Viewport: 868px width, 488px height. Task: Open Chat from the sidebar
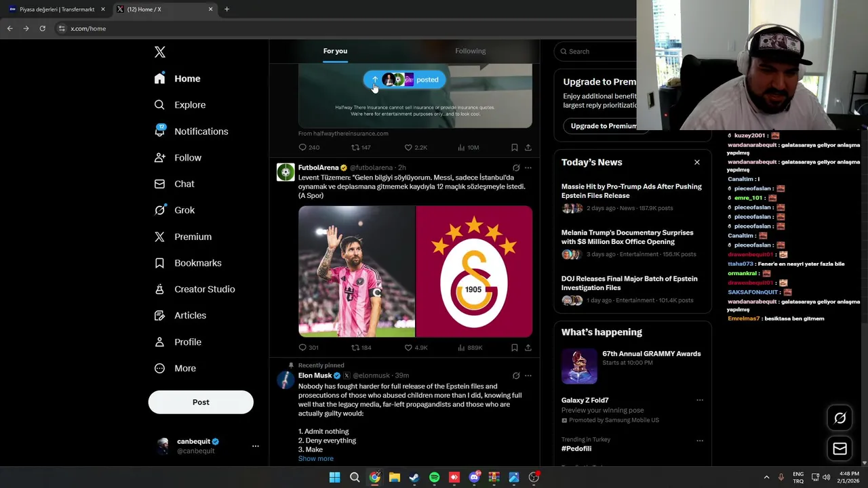(x=174, y=184)
